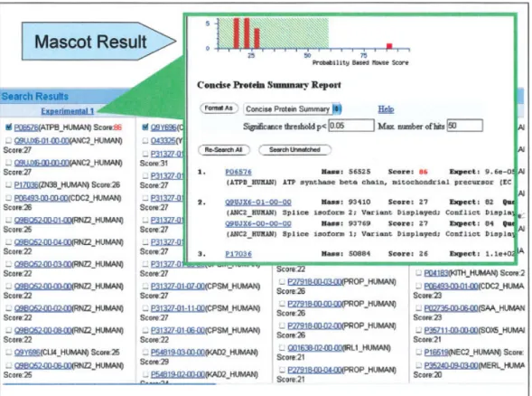Open the P04183 KITH_HUMAN link
This screenshot has width=532, height=396.
tap(436, 273)
